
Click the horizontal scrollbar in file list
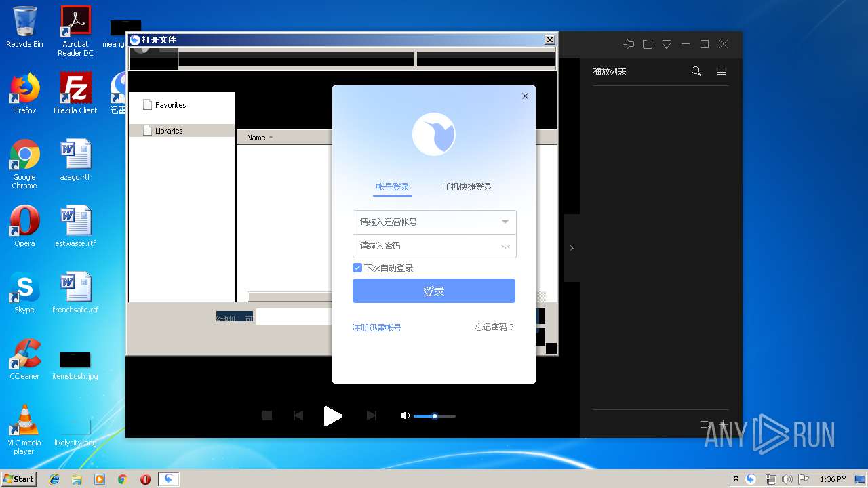click(x=290, y=297)
